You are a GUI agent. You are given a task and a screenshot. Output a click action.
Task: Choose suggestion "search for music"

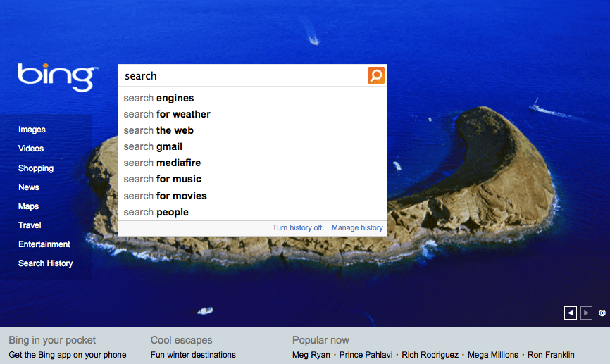252,180
